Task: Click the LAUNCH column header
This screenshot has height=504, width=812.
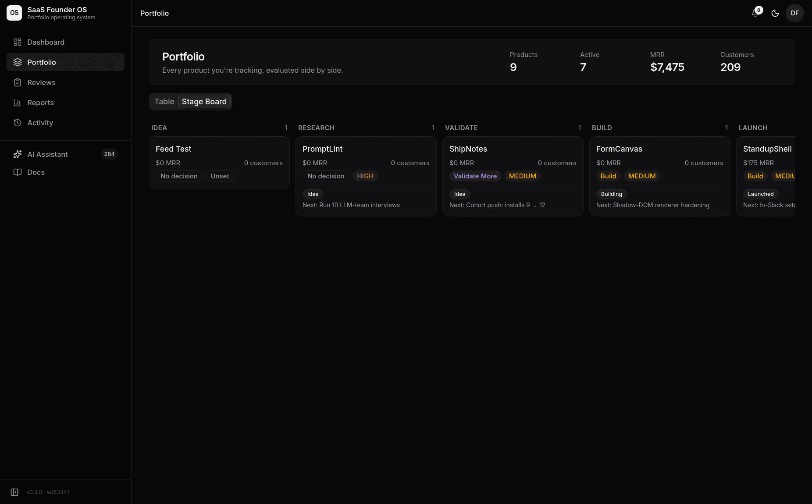Action: (x=753, y=128)
